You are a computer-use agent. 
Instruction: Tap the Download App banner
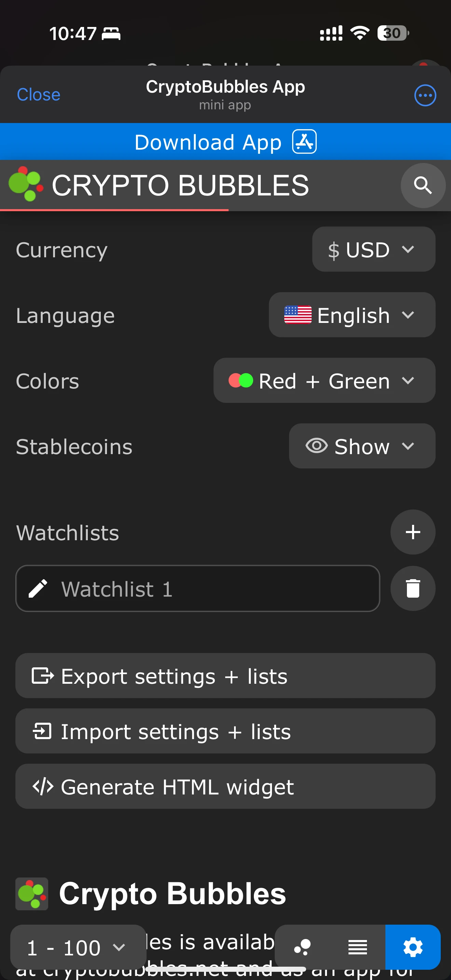click(x=225, y=142)
